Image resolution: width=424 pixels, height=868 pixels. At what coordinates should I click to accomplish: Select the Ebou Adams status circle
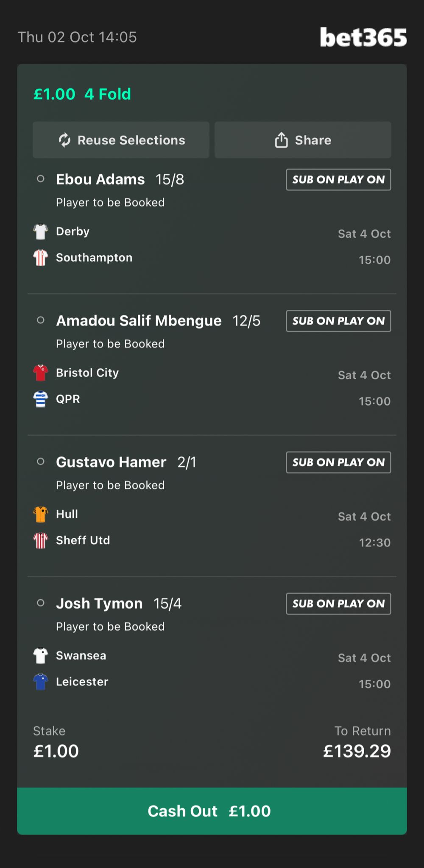41,179
